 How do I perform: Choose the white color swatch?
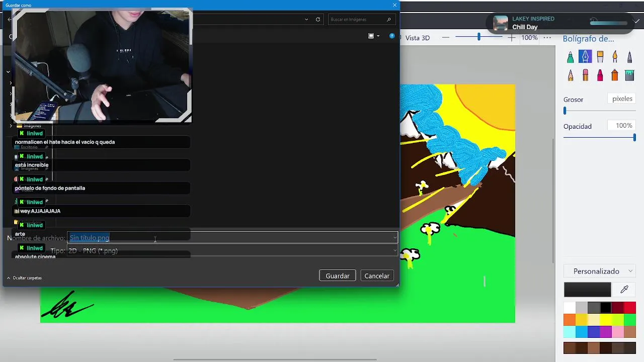pyautogui.click(x=570, y=307)
